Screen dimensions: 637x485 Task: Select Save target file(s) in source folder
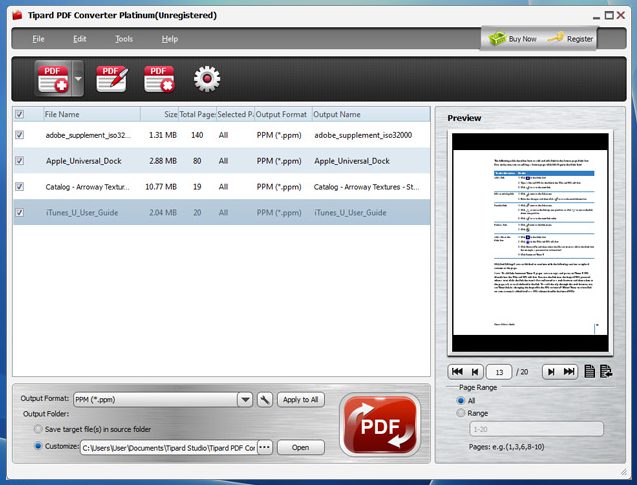point(38,429)
